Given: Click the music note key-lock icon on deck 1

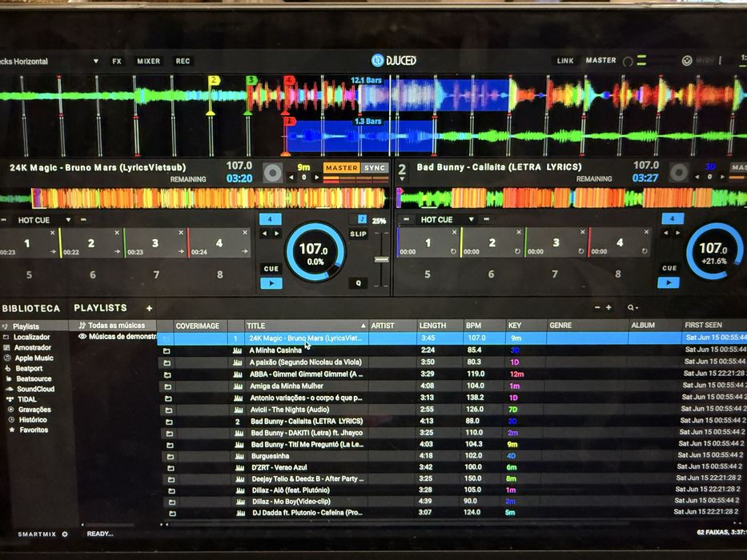Looking at the screenshot, I should [x=362, y=219].
